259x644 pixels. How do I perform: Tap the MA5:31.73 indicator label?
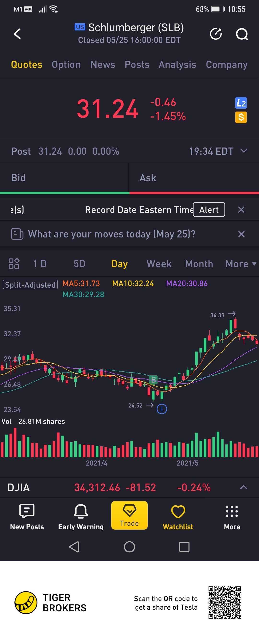tap(81, 283)
